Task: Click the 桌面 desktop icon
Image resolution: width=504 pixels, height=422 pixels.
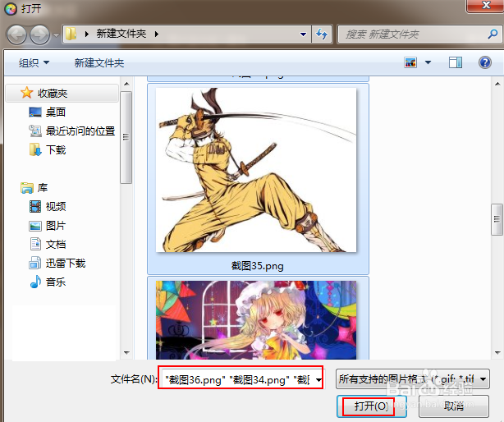Action: pos(35,112)
